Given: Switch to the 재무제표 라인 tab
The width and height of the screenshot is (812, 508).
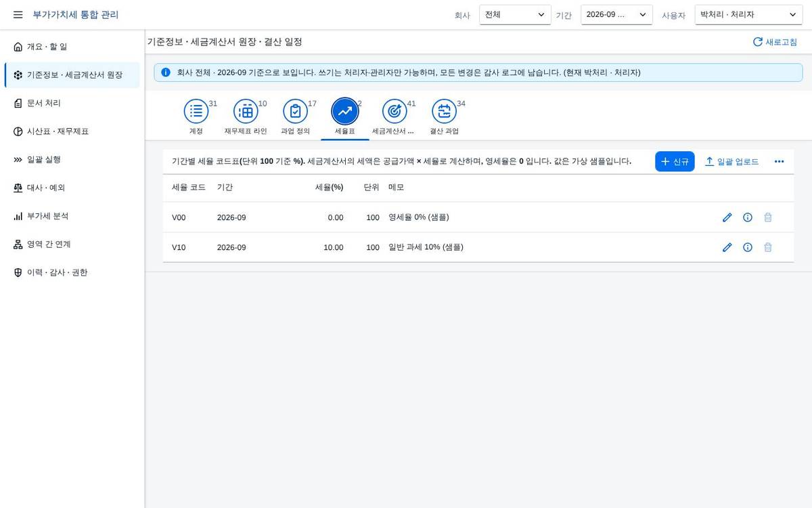Looking at the screenshot, I should point(246,117).
